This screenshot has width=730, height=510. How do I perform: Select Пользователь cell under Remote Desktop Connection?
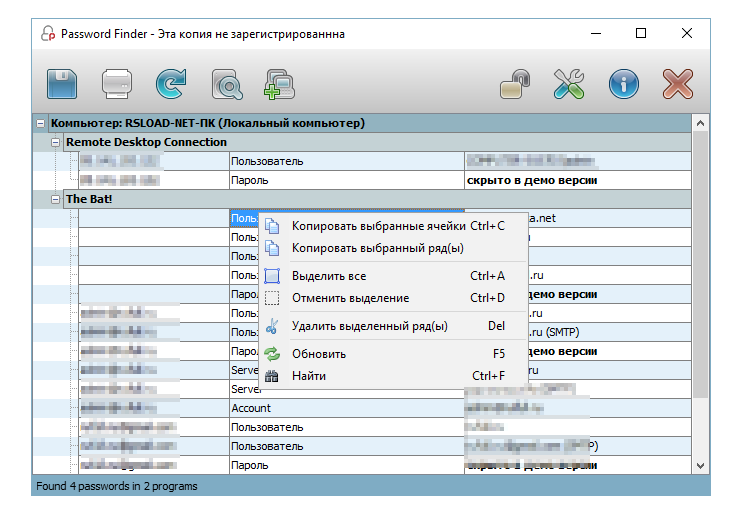346,161
